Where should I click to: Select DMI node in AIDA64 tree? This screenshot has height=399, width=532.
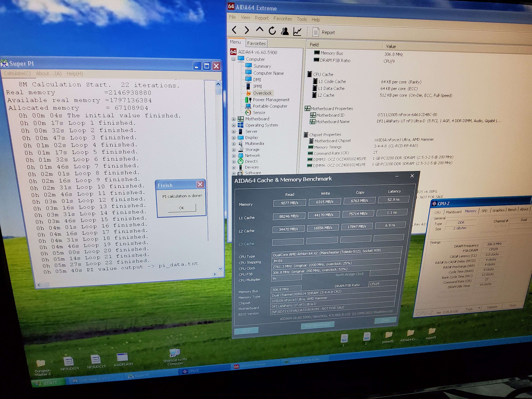[x=257, y=80]
